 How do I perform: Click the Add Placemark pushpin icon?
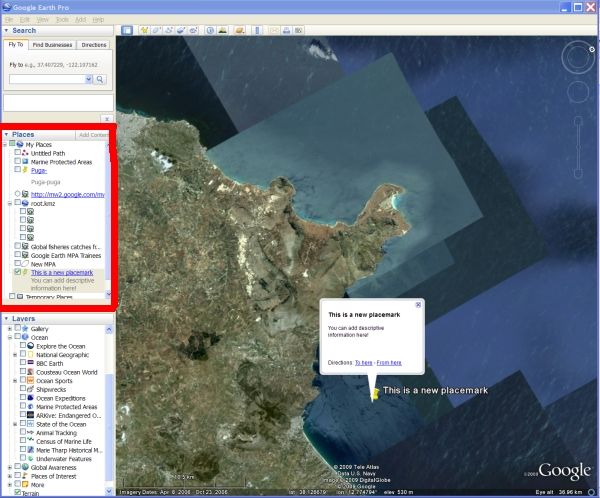coord(144,30)
